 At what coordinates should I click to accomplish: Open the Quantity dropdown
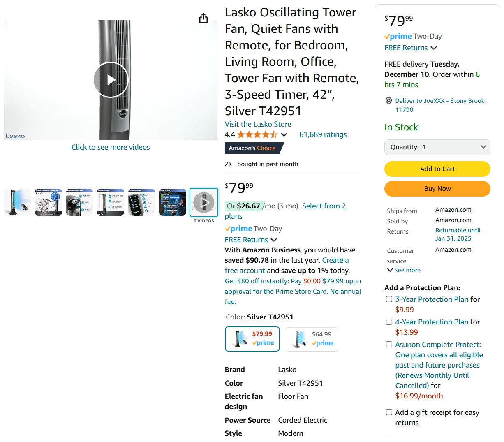click(x=437, y=147)
